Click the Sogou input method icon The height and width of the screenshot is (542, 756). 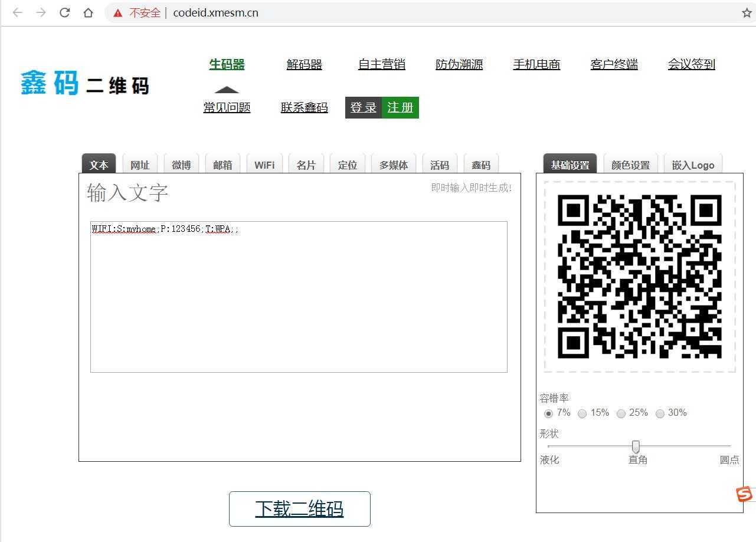coord(744,494)
